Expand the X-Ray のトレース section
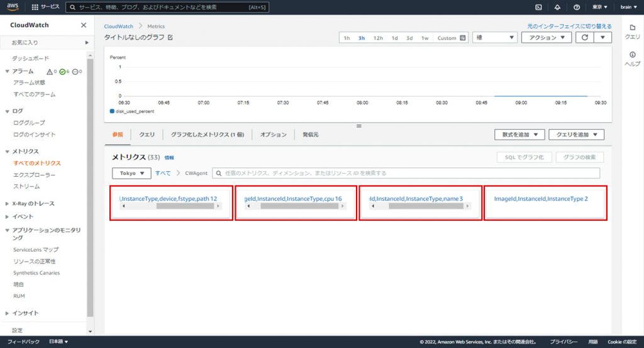 tap(7, 203)
